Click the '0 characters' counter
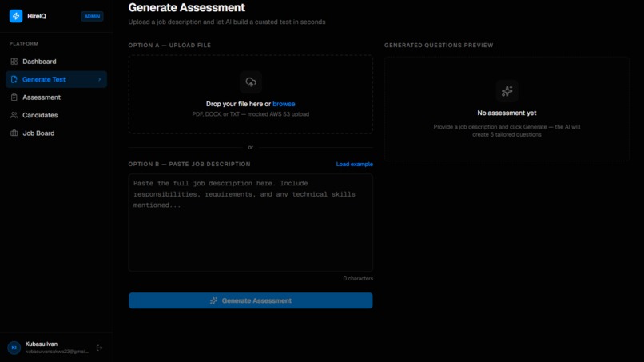This screenshot has height=362, width=644. 358,279
